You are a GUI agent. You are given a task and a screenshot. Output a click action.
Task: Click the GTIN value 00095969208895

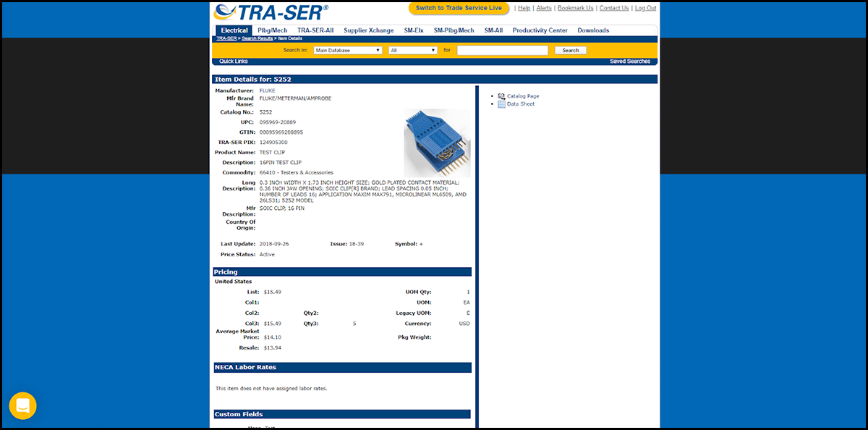click(x=281, y=132)
